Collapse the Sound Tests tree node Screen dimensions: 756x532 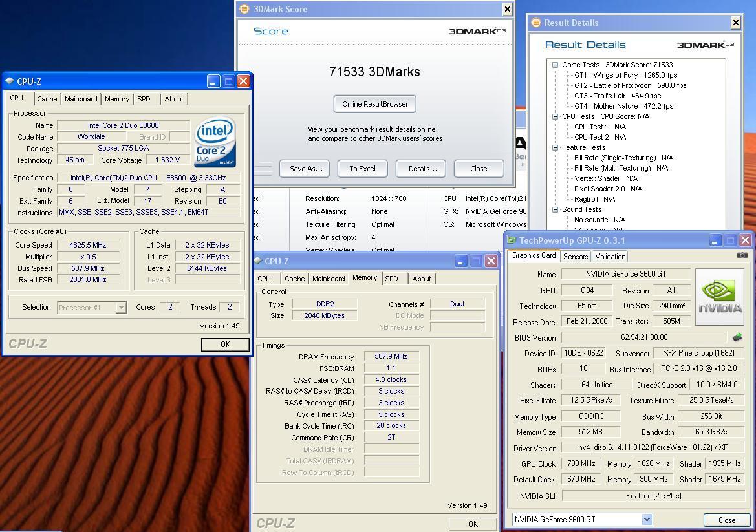pyautogui.click(x=555, y=209)
